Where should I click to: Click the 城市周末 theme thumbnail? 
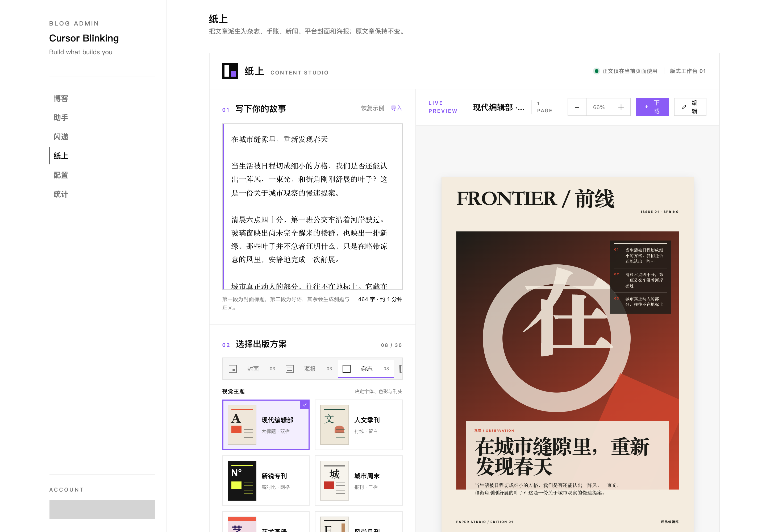pyautogui.click(x=334, y=480)
